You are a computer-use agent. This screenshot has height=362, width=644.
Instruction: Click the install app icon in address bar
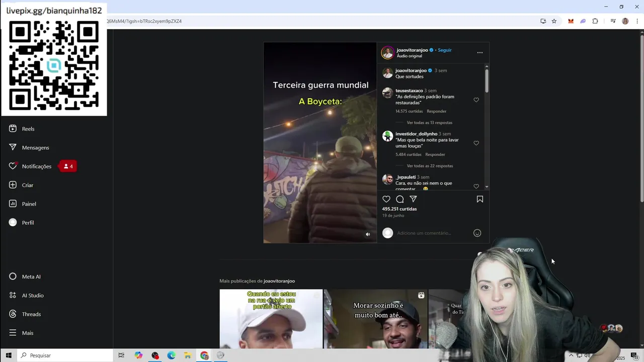(x=543, y=21)
